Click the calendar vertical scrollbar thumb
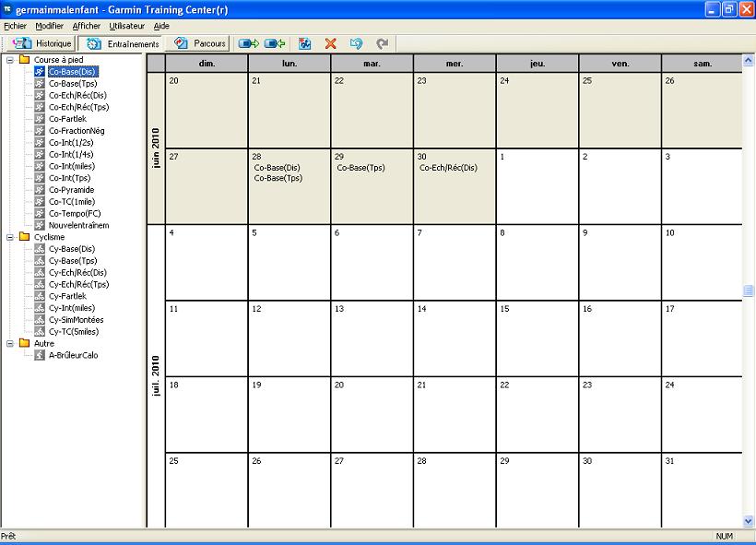The image size is (756, 545). pyautogui.click(x=749, y=290)
